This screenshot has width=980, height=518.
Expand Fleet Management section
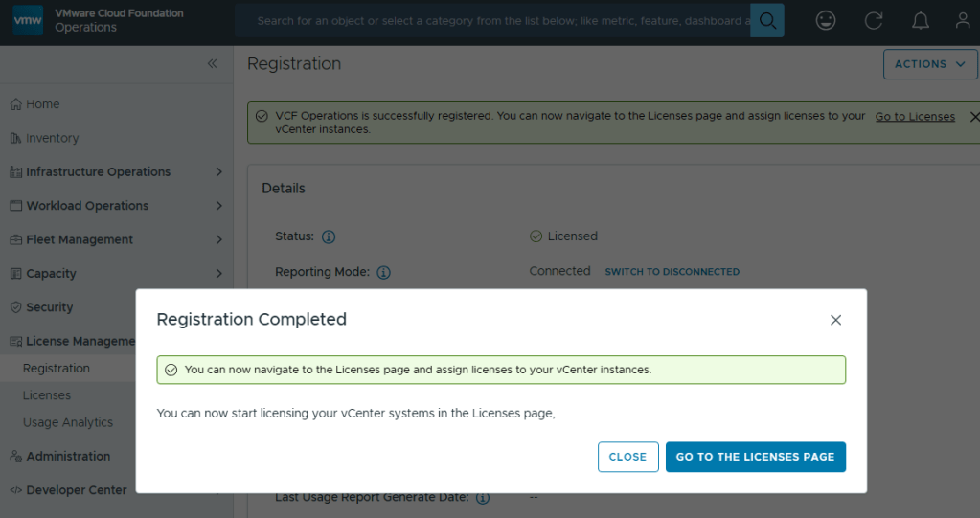[x=218, y=239]
